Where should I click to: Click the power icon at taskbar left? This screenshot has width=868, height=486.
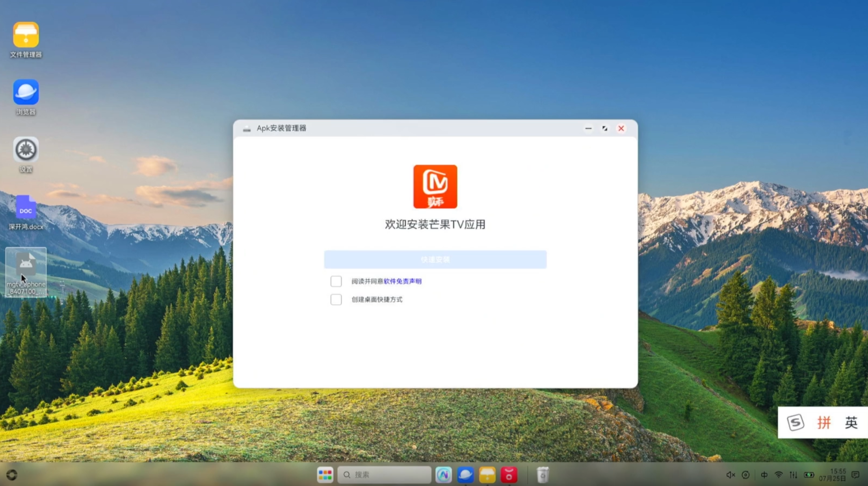[x=12, y=475]
